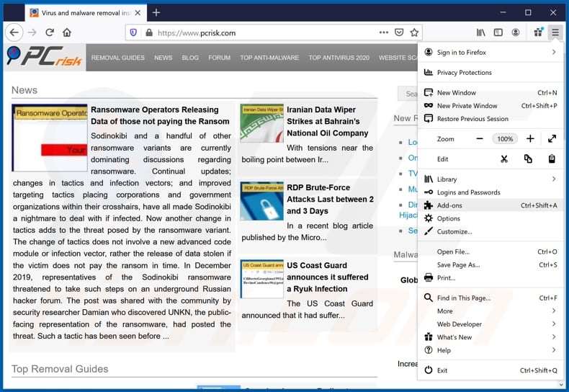Image resolution: width=569 pixels, height=392 pixels.
Task: Click the Ransomware Operators article thumbnail
Action: [50, 138]
